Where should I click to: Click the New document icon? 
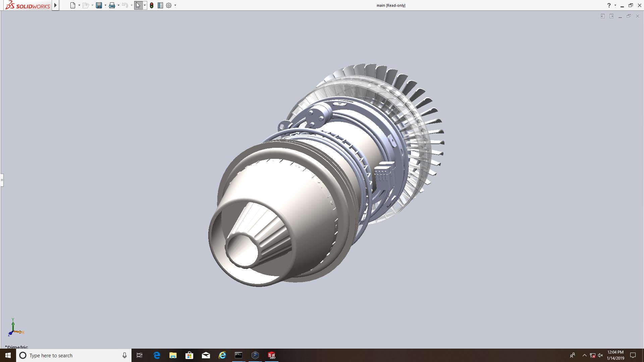point(72,5)
